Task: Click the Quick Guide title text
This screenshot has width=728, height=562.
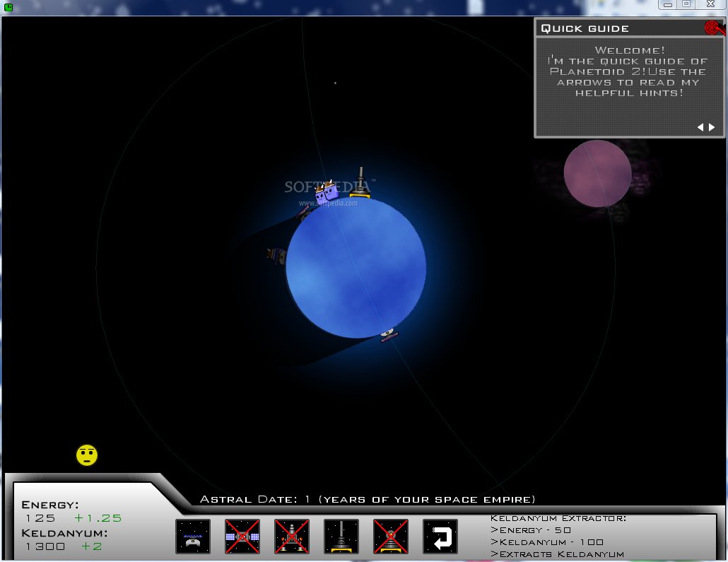Action: point(585,28)
